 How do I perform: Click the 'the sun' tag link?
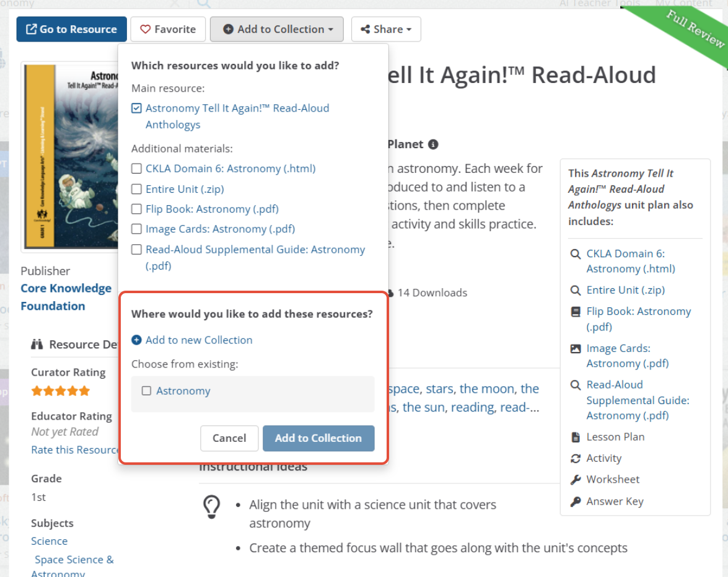(423, 407)
